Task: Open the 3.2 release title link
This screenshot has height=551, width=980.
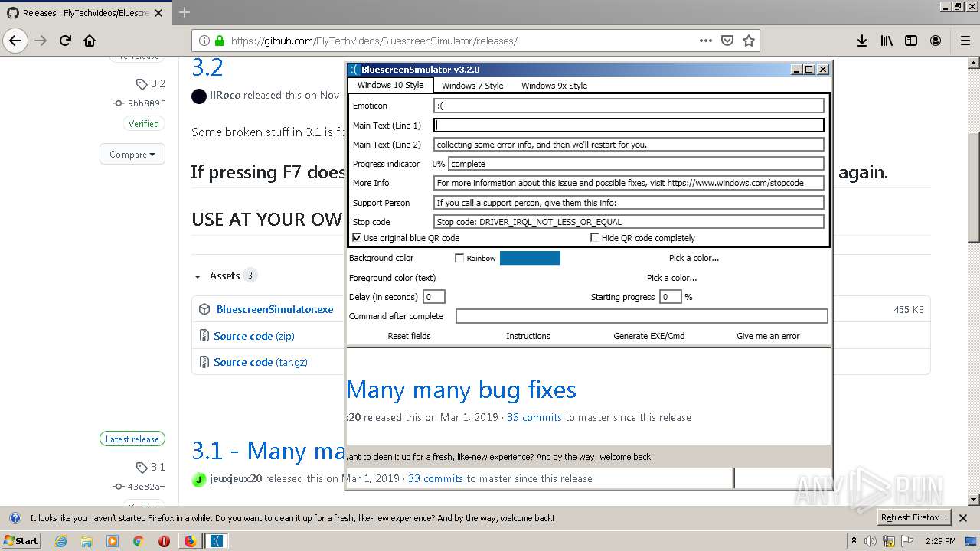Action: 207,67
